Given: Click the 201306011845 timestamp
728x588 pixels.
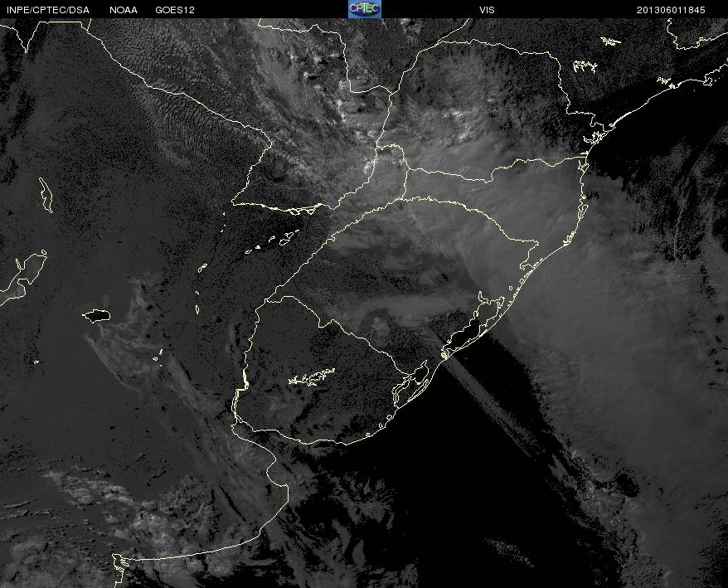Looking at the screenshot, I should [x=671, y=10].
